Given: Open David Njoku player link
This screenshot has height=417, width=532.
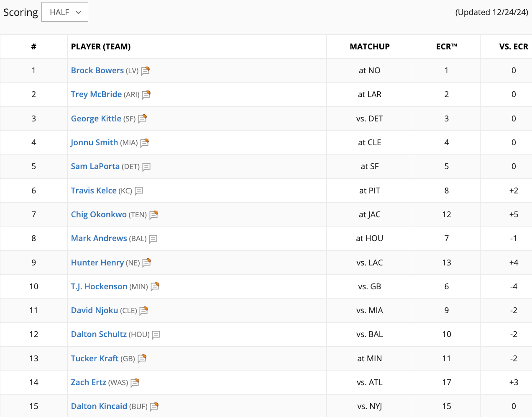Looking at the screenshot, I should 94,310.
